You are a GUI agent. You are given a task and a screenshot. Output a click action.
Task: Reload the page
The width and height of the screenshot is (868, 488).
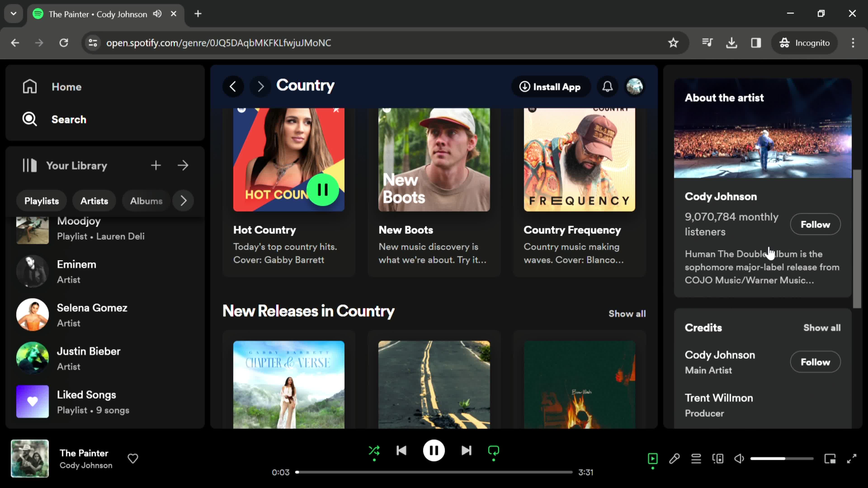click(64, 43)
